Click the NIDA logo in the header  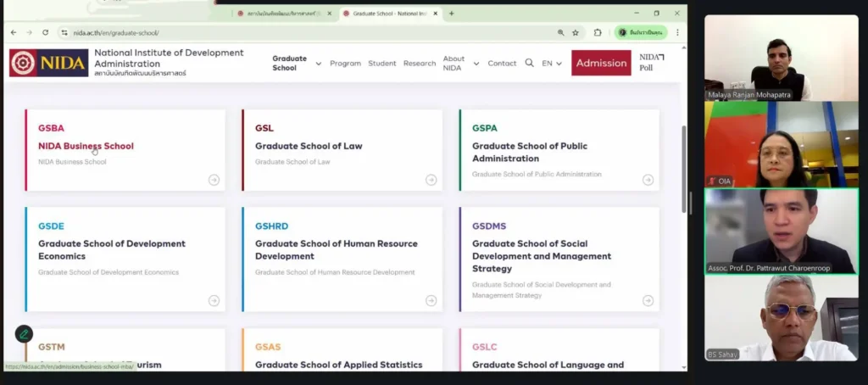[x=48, y=63]
